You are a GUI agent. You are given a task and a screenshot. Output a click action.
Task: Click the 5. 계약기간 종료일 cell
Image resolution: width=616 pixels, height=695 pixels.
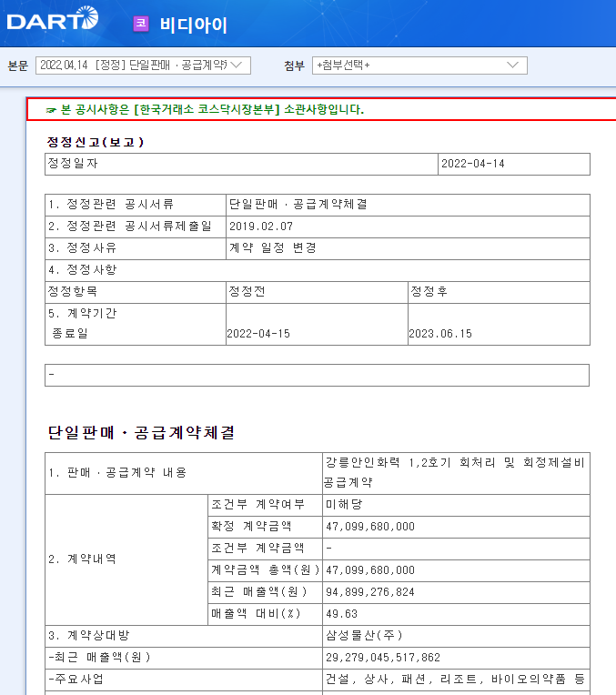pos(136,324)
